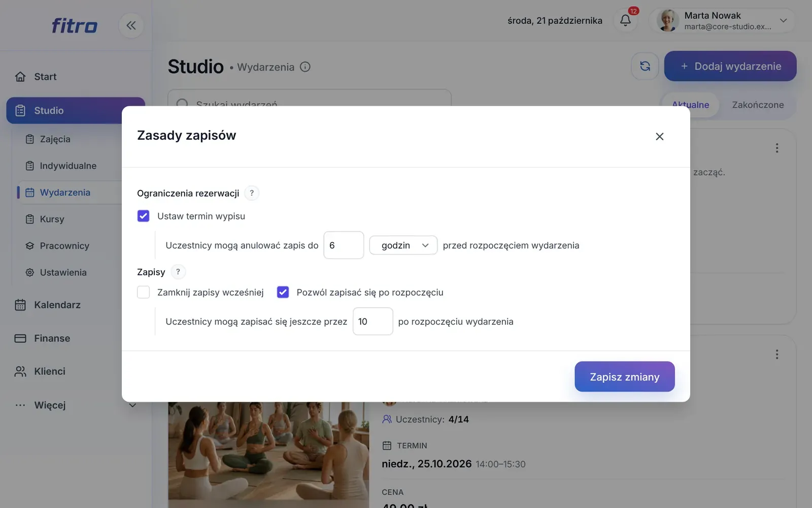
Task: Open Klienci section in sidebar
Action: (49, 371)
